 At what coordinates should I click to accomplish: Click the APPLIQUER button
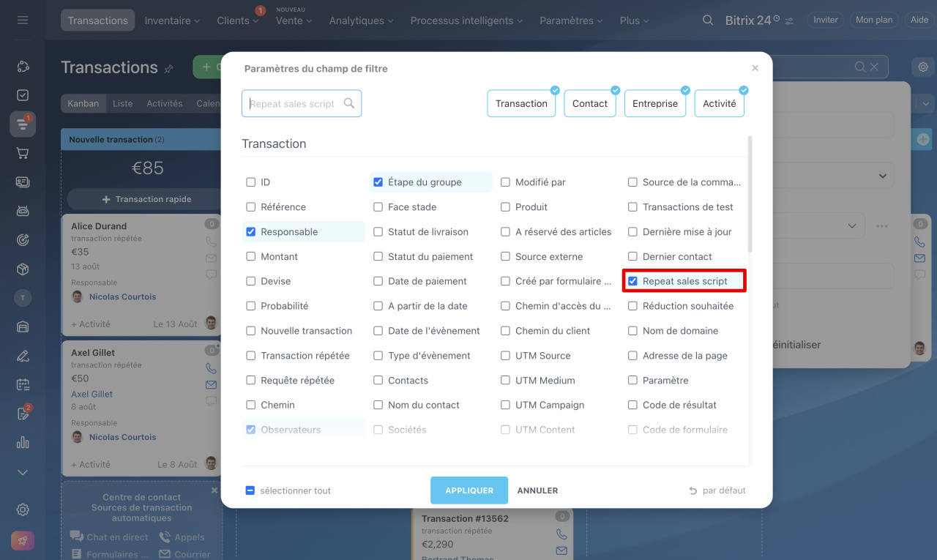click(468, 490)
